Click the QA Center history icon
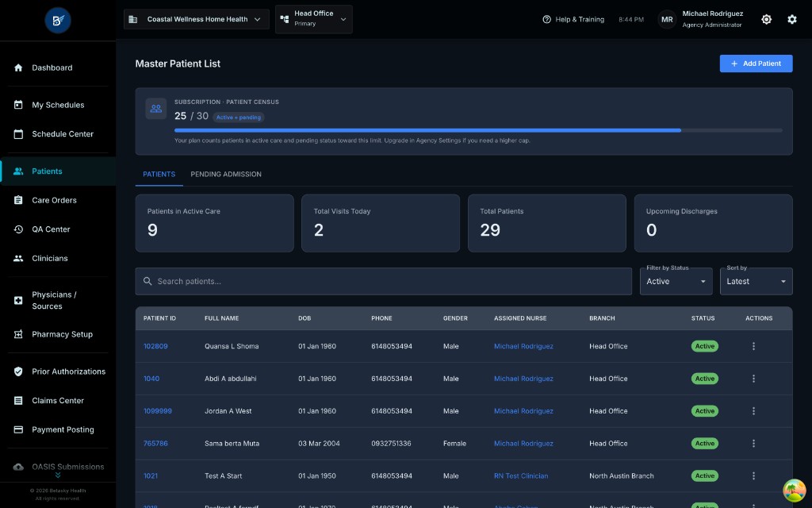This screenshot has width=812, height=508. coord(18,229)
